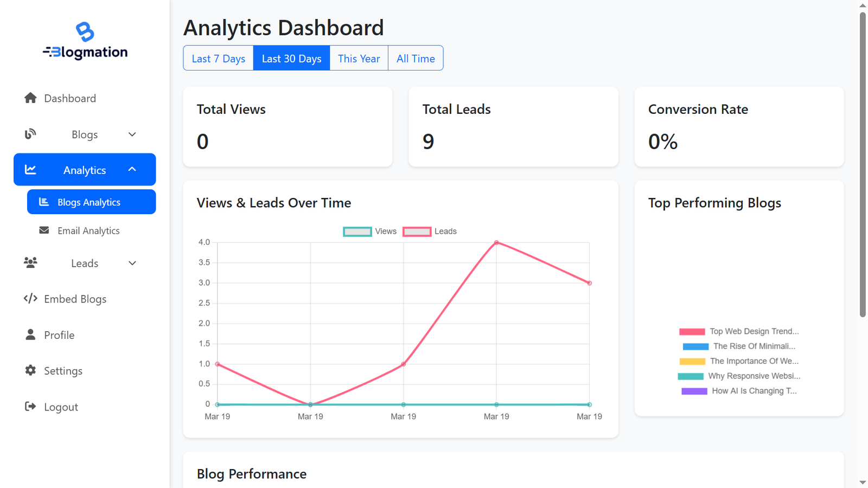Viewport: 868px width, 488px height.
Task: Click the Dashboard home icon
Action: (x=30, y=98)
